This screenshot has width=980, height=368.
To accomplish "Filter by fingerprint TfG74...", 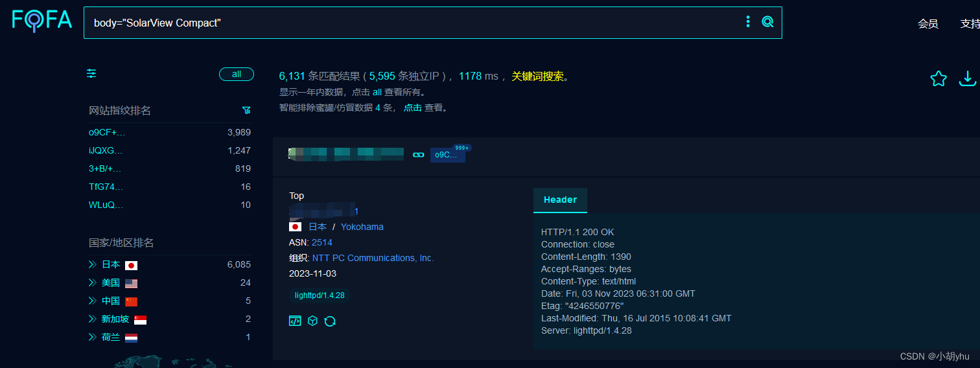I will 106,187.
